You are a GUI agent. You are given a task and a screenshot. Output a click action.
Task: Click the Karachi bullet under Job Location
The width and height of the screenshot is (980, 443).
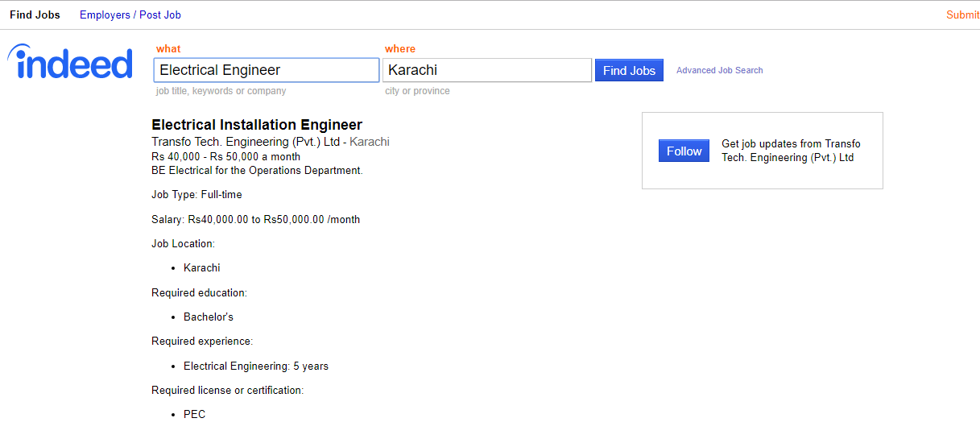click(201, 267)
